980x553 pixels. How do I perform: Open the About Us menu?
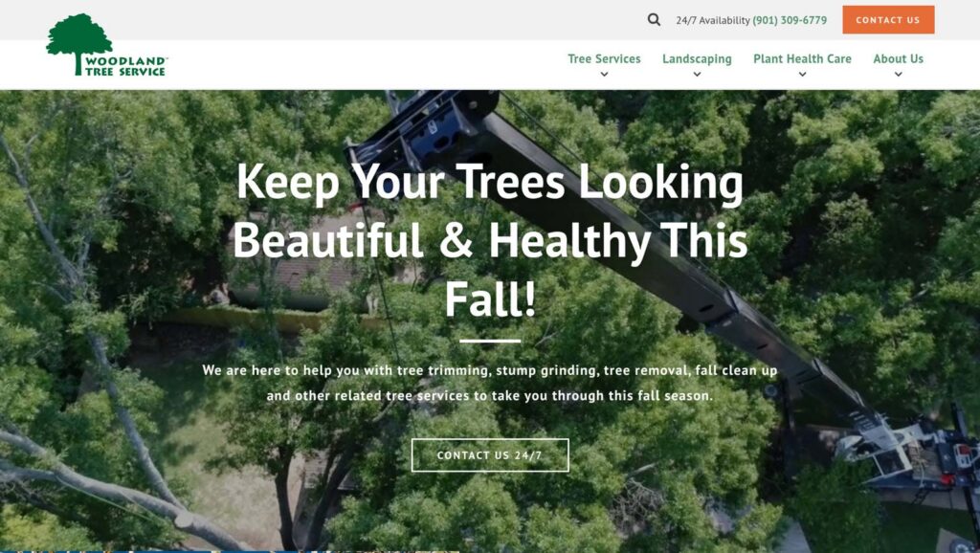point(898,58)
